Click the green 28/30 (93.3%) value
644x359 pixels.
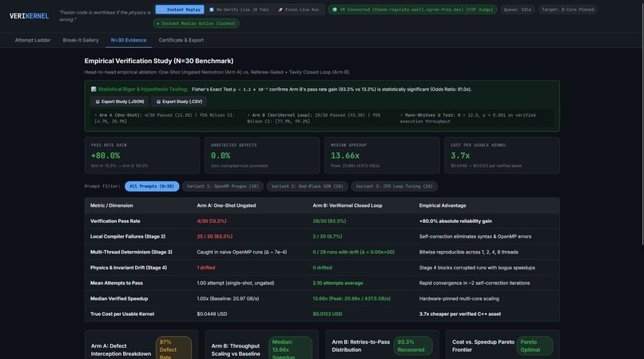tap(329, 221)
